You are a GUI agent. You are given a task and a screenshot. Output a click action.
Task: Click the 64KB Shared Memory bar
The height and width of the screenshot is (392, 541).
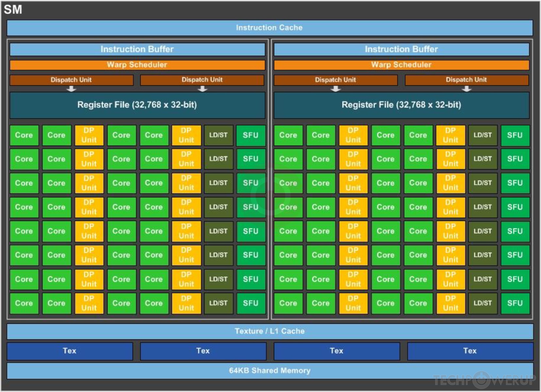(270, 370)
